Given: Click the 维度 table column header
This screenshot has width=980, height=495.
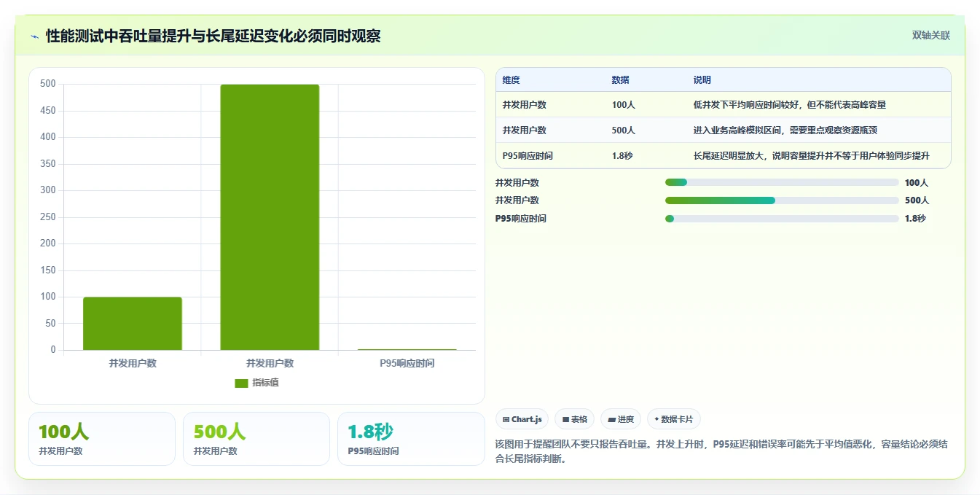Looking at the screenshot, I should pyautogui.click(x=511, y=80).
